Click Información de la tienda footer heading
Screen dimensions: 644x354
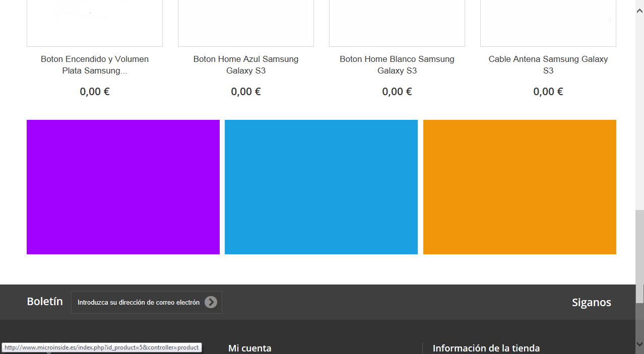click(x=486, y=348)
